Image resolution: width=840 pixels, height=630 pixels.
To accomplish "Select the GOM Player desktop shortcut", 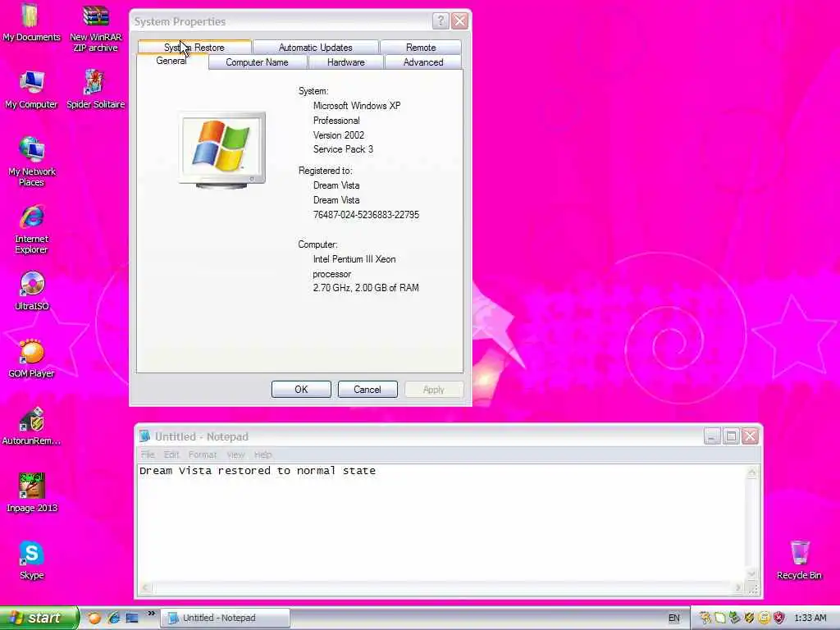I will (x=32, y=359).
